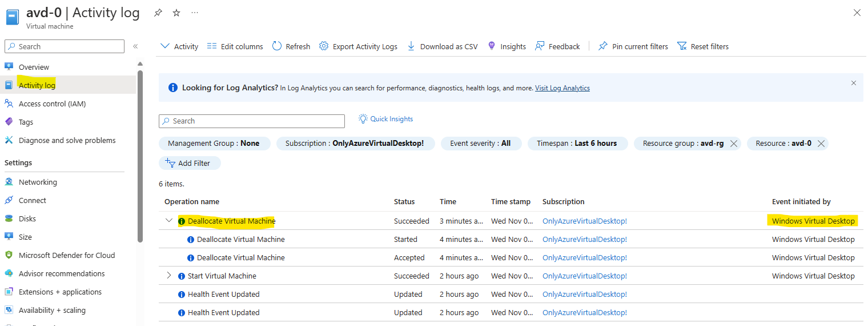Reset filters in the toolbar
868x326 pixels.
point(703,46)
